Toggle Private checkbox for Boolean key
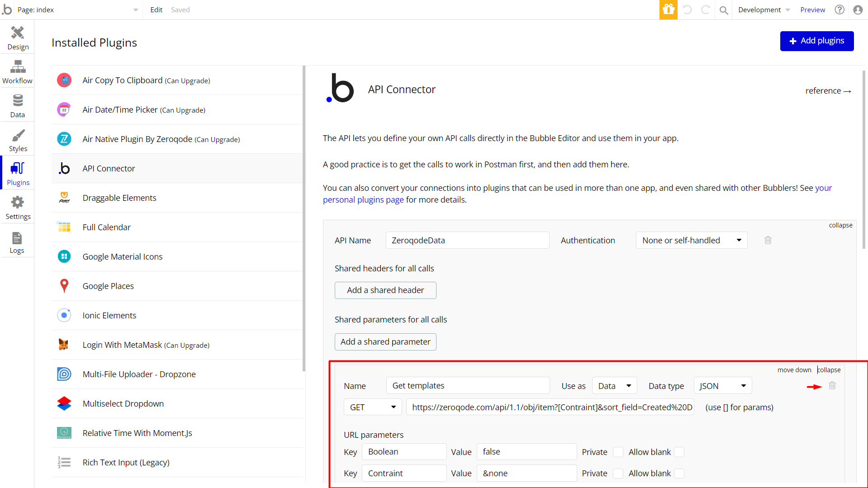The width and height of the screenshot is (868, 488). (618, 452)
